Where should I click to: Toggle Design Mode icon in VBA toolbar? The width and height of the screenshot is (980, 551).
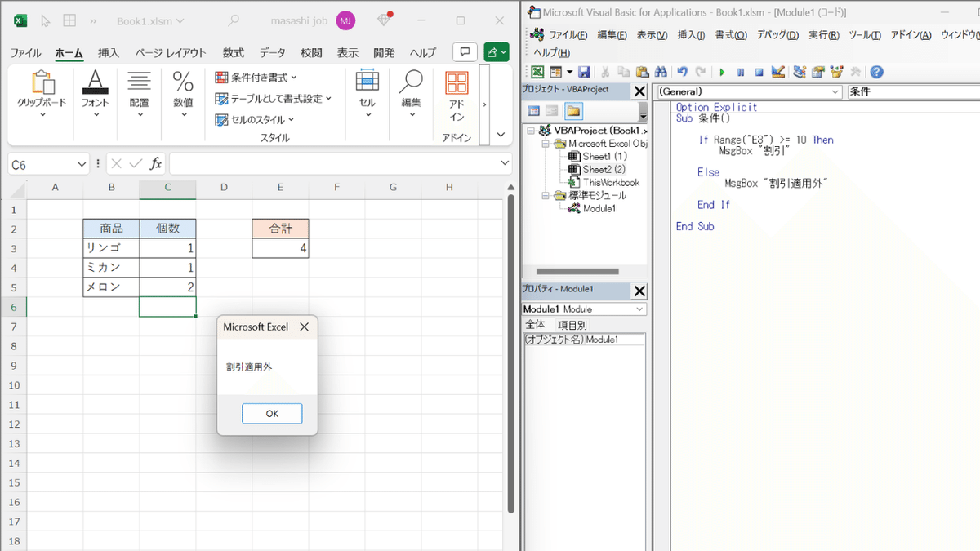click(x=777, y=72)
